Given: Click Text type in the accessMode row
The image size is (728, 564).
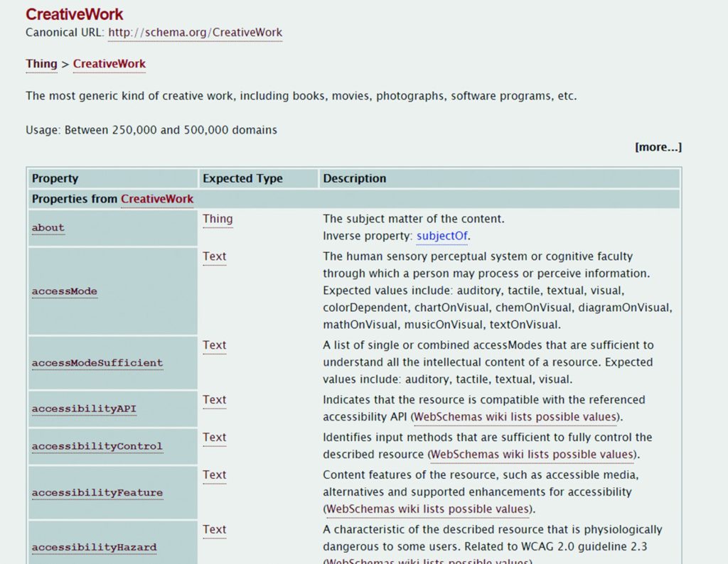Looking at the screenshot, I should click(x=215, y=256).
